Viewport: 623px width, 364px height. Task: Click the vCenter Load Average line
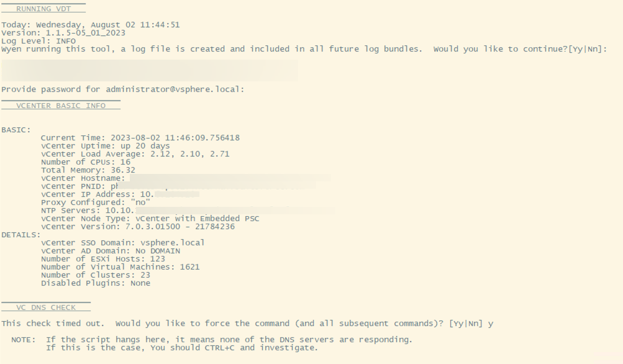point(135,154)
